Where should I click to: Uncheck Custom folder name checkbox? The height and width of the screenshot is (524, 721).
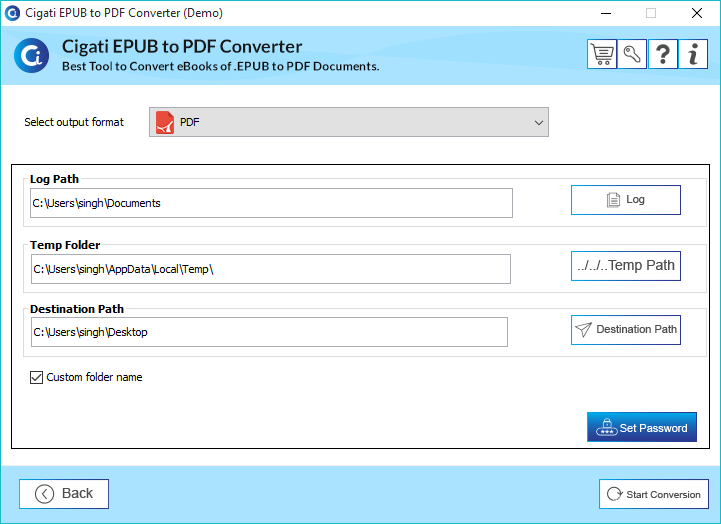[36, 378]
